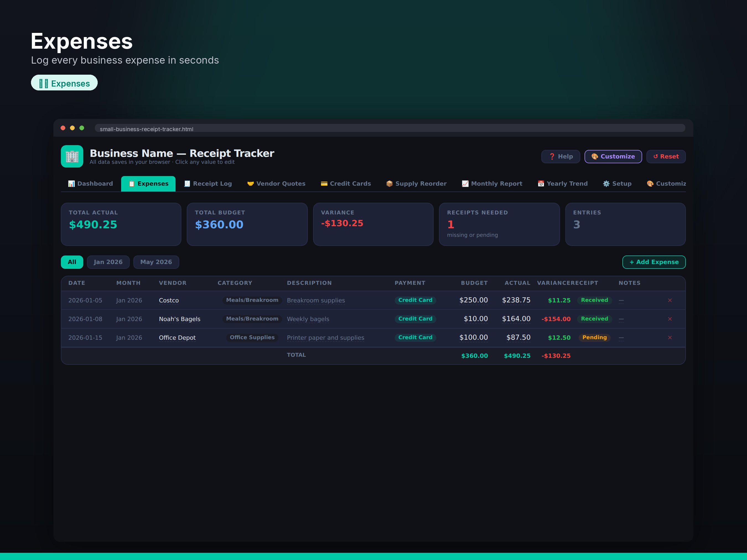
Task: Edit the Costco vendor name
Action: click(x=169, y=300)
